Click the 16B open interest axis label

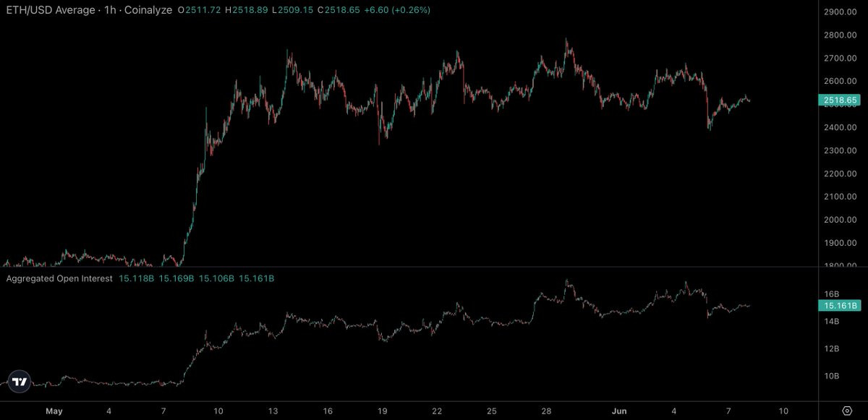click(831, 294)
